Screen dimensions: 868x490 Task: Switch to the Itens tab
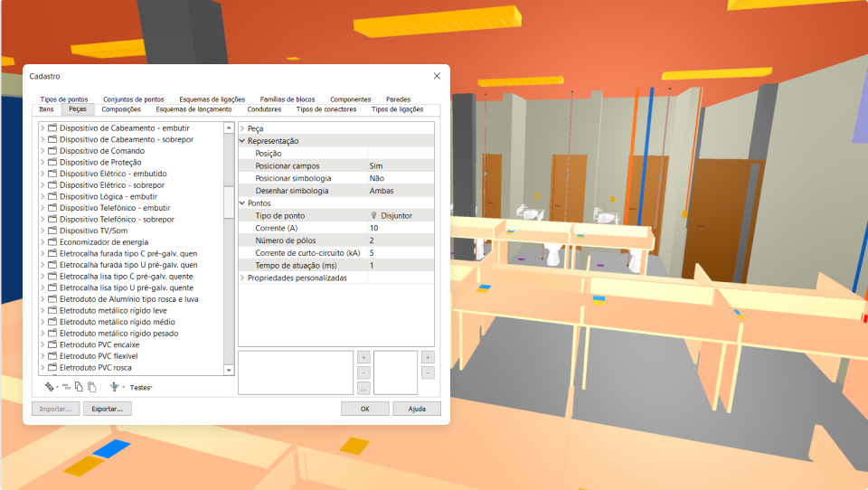point(46,109)
